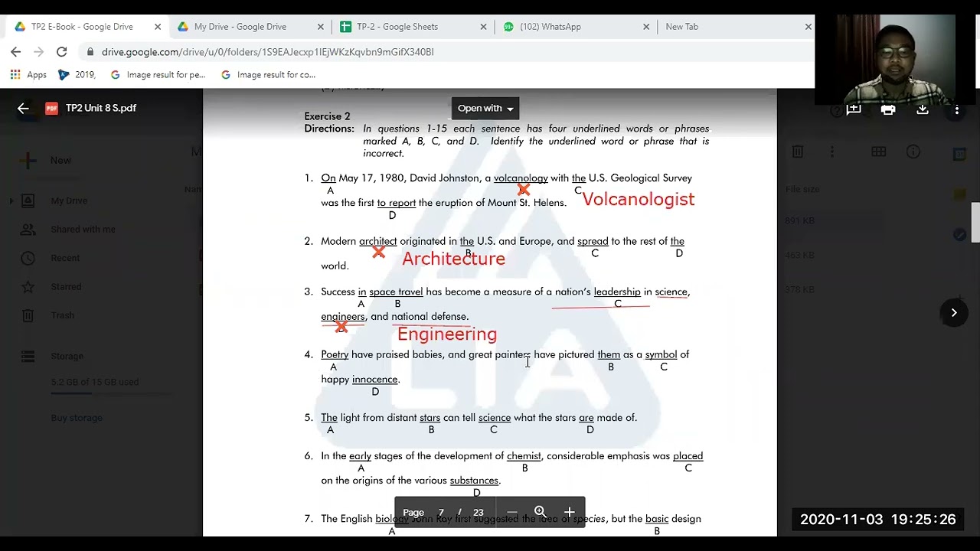Viewport: 980px width, 551px height.
Task: Zoom in with plus button
Action: pos(569,512)
